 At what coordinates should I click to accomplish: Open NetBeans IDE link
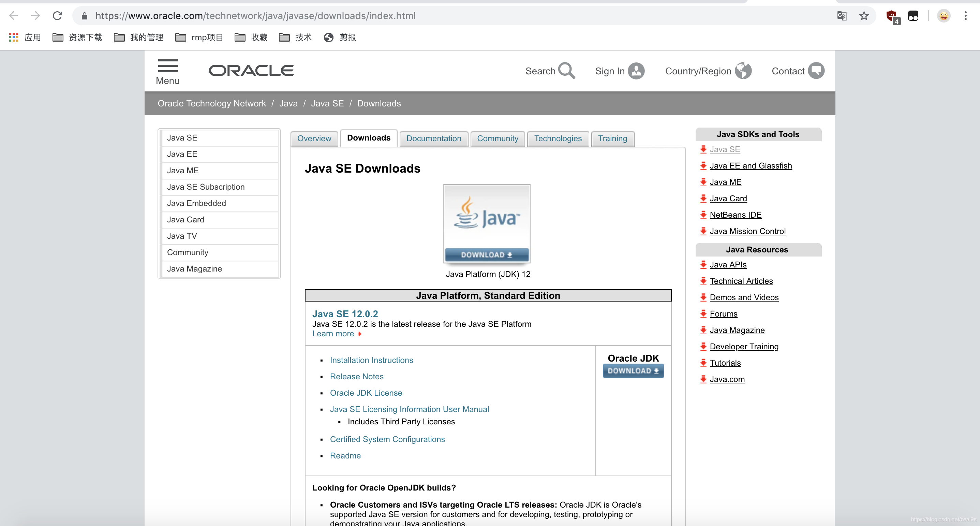[x=736, y=215]
